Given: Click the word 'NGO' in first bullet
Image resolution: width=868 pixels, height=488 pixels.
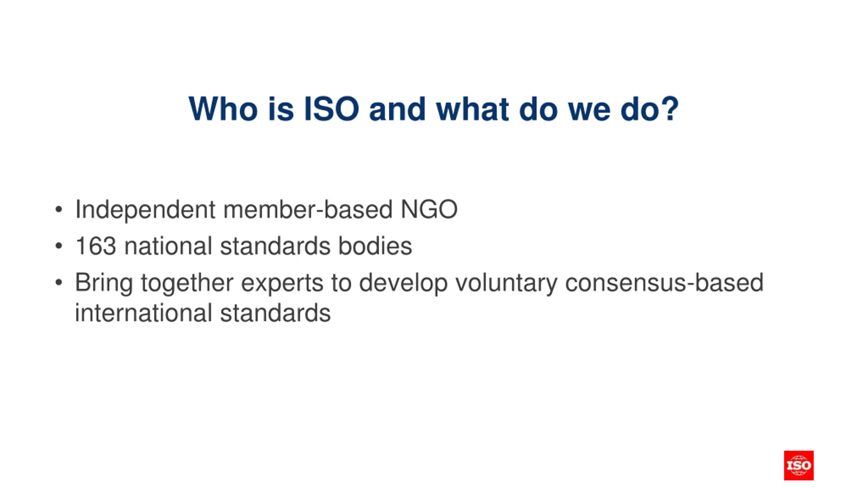Looking at the screenshot, I should tap(429, 209).
